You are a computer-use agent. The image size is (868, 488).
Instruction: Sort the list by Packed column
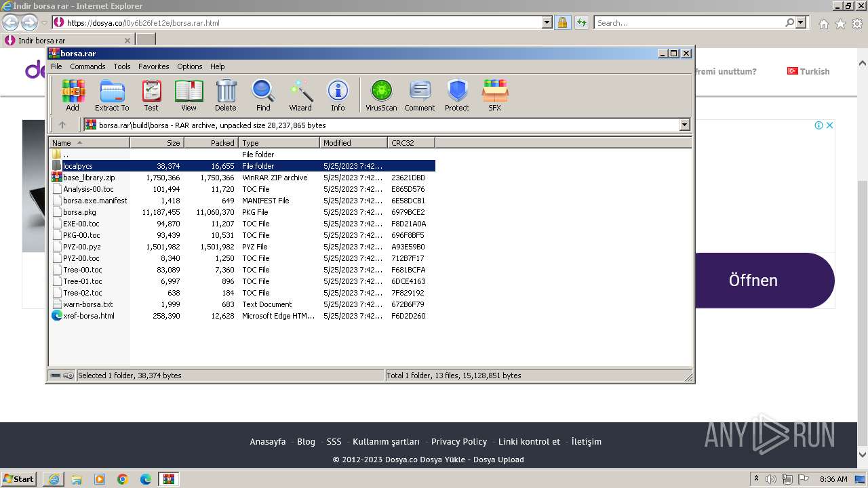(211, 143)
